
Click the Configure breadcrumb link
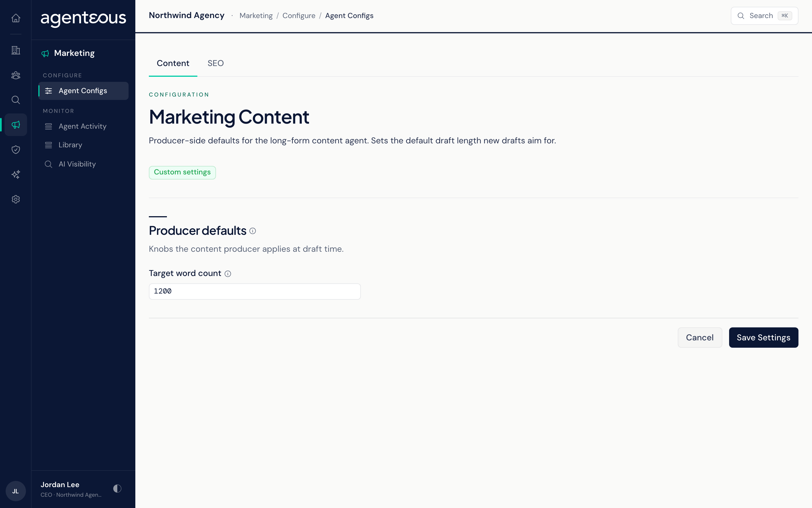click(299, 16)
